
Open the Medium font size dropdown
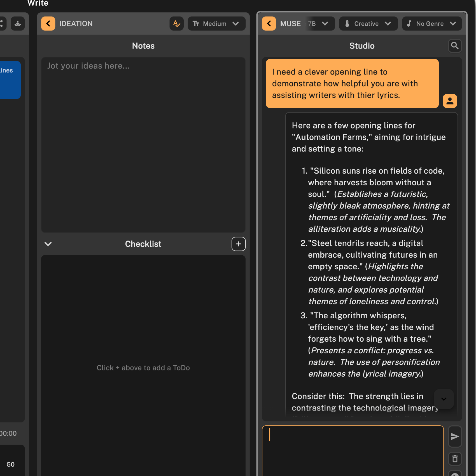216,24
